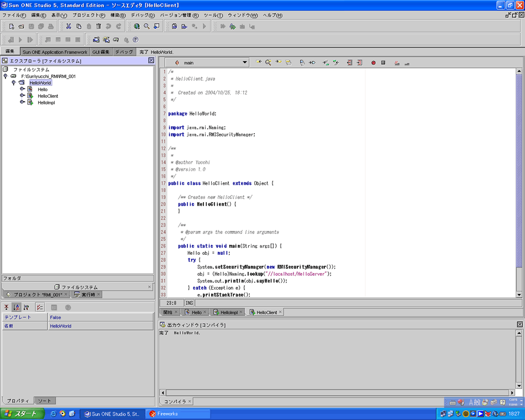Click the Copy icon in the main toolbar
This screenshot has width=525, height=420.
(x=79, y=26)
